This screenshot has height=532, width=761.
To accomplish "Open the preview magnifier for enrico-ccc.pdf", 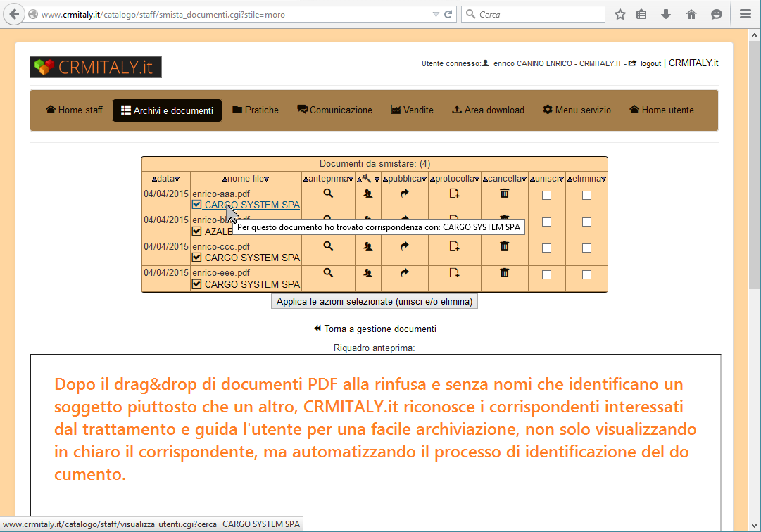I will coord(328,246).
